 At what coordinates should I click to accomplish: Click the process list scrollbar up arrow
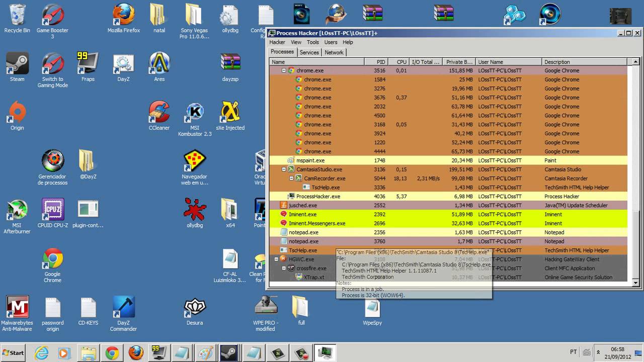coord(635,62)
